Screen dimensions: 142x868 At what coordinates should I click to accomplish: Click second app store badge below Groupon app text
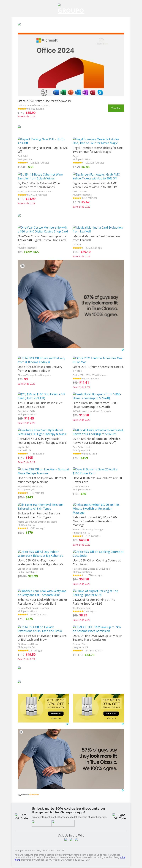(63, 823)
